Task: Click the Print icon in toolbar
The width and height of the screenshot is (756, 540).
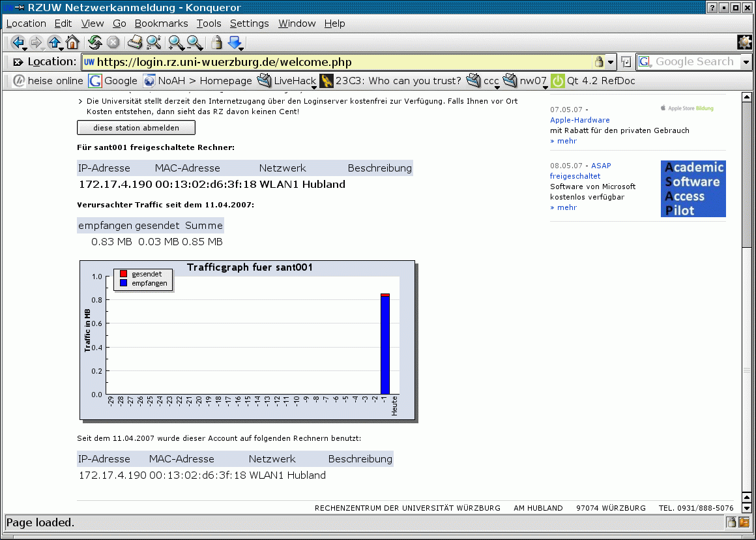Action: pos(135,42)
